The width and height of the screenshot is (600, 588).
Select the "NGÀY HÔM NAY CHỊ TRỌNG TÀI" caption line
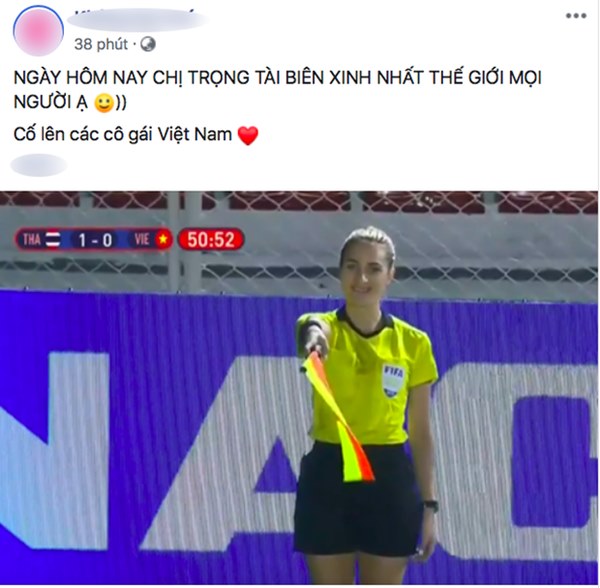coord(277,78)
